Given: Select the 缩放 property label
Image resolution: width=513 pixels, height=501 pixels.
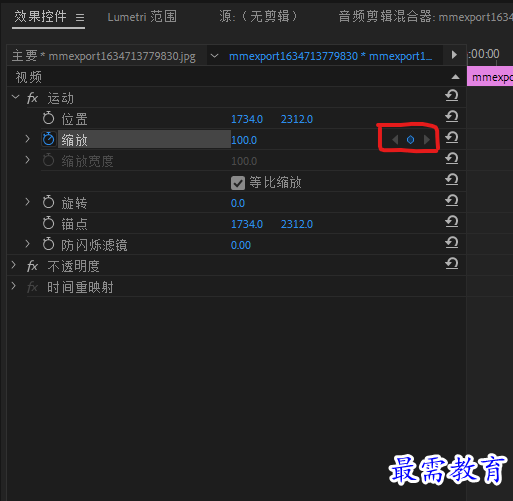Looking at the screenshot, I should click(74, 140).
